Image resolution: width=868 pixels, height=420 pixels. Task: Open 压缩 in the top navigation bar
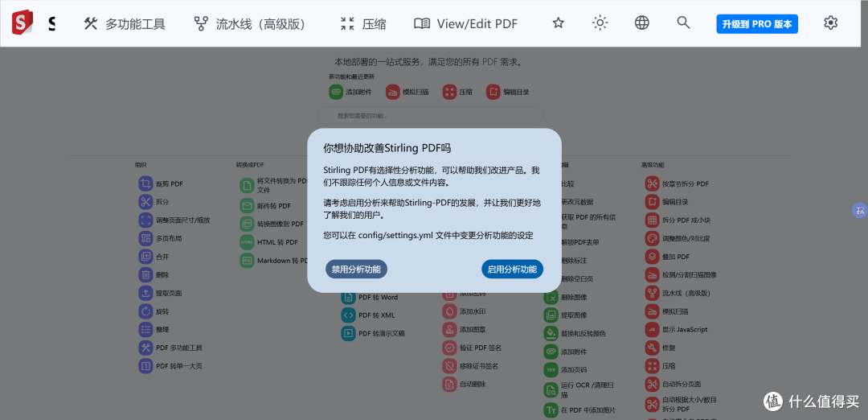coord(363,24)
